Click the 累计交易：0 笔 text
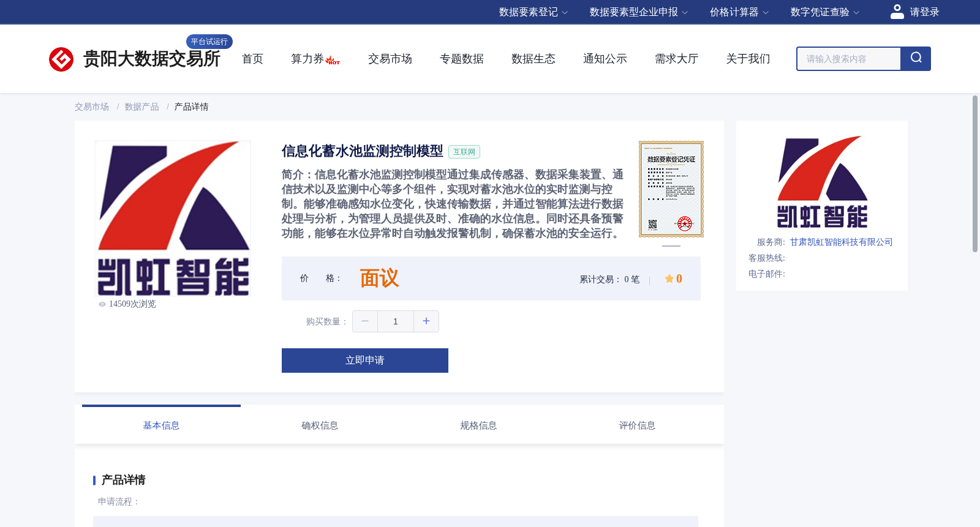This screenshot has width=980, height=527. pyautogui.click(x=609, y=280)
